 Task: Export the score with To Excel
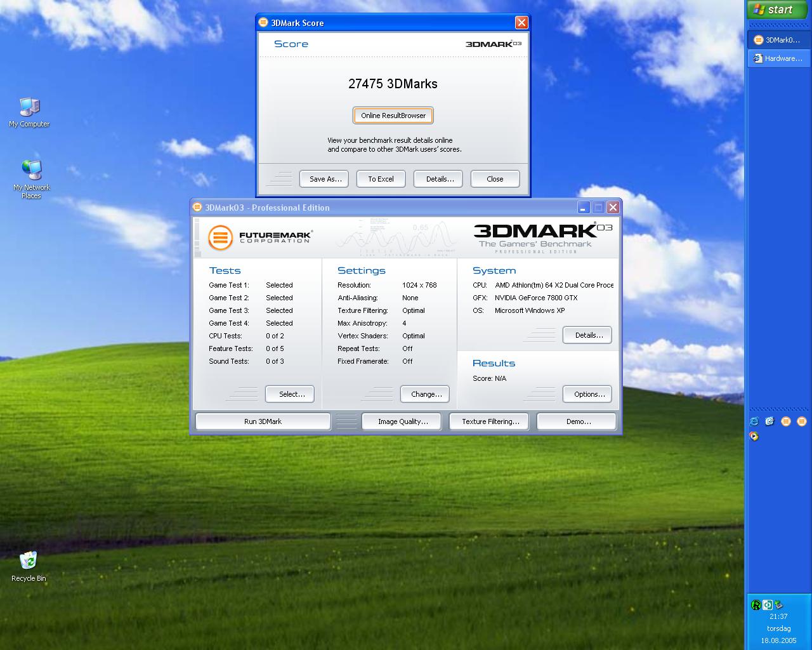pyautogui.click(x=381, y=179)
